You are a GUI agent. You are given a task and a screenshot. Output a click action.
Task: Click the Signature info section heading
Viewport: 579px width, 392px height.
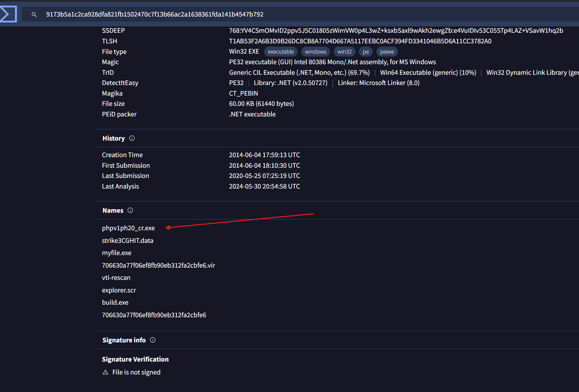124,340
